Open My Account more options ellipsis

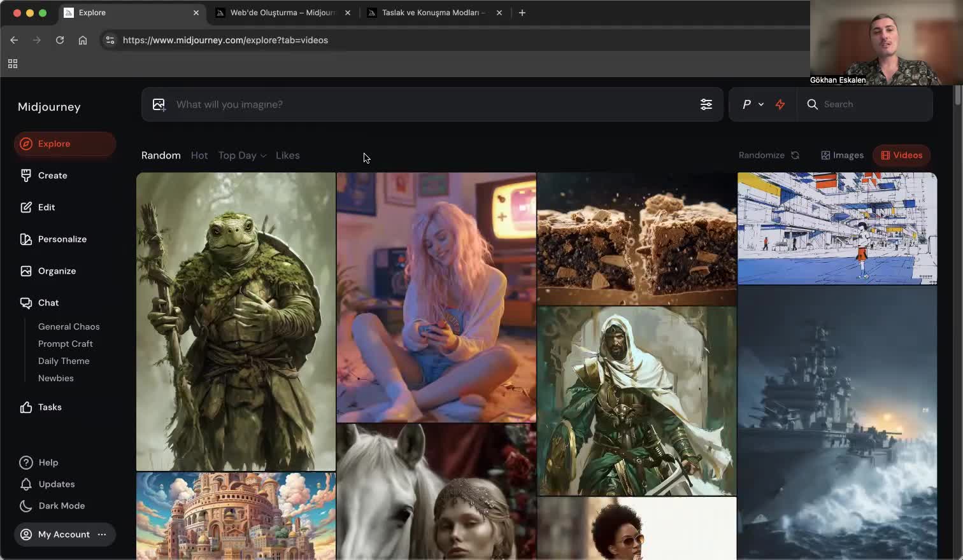click(x=102, y=535)
